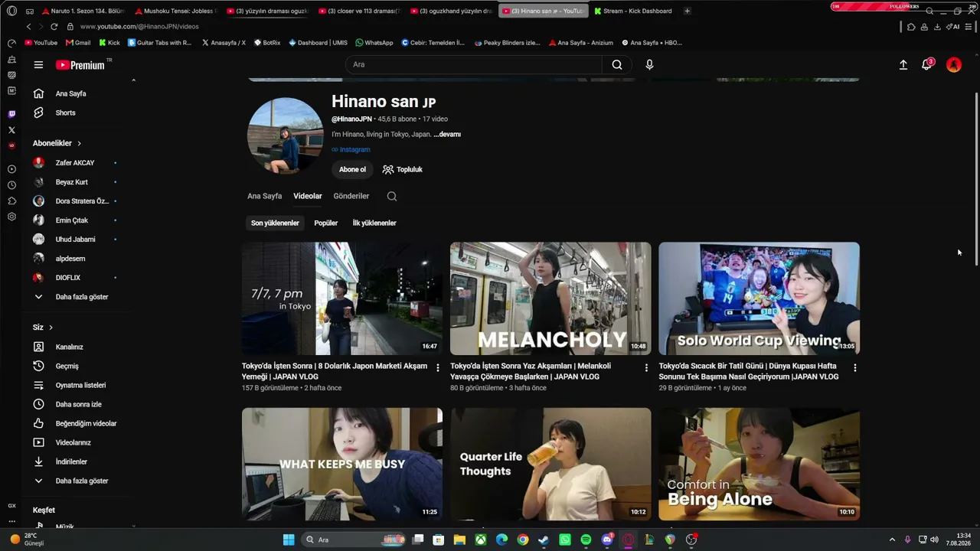This screenshot has height=551, width=980.
Task: Open the browser extensions cube icon
Action: pos(911,27)
